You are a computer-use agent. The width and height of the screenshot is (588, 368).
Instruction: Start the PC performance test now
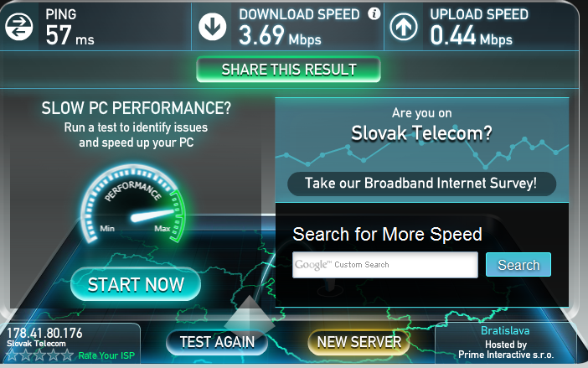point(136,284)
